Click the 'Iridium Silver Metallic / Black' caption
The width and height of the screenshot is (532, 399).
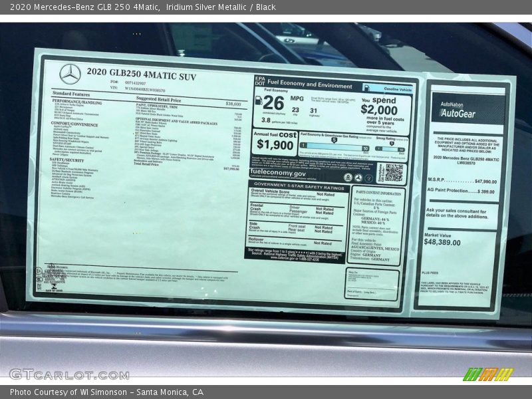pos(221,7)
